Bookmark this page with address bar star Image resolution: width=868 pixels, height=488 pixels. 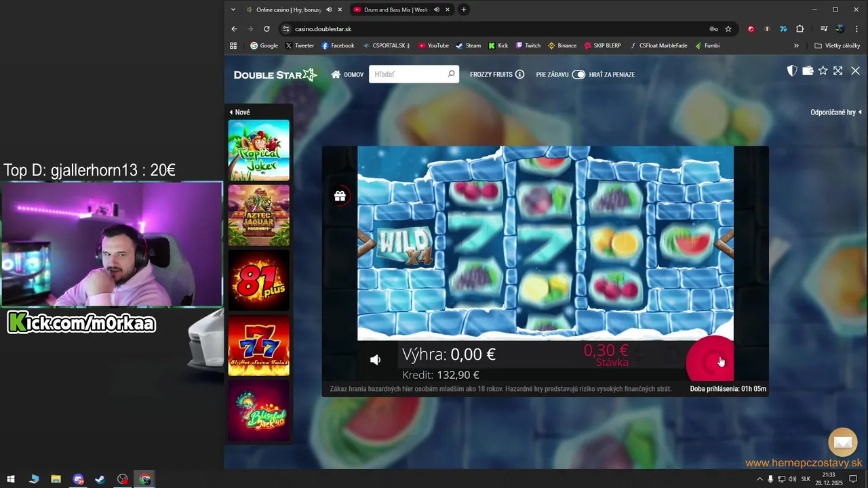click(x=728, y=29)
